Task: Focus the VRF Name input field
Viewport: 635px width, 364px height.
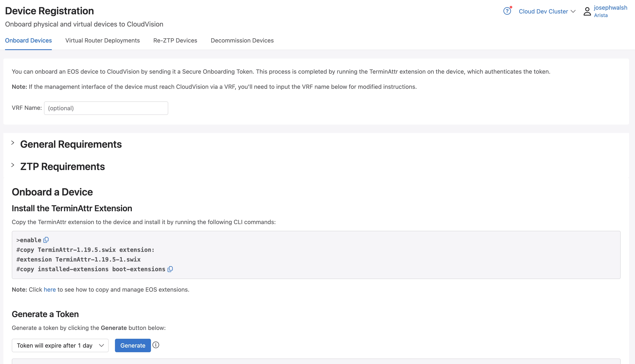Action: [x=106, y=108]
